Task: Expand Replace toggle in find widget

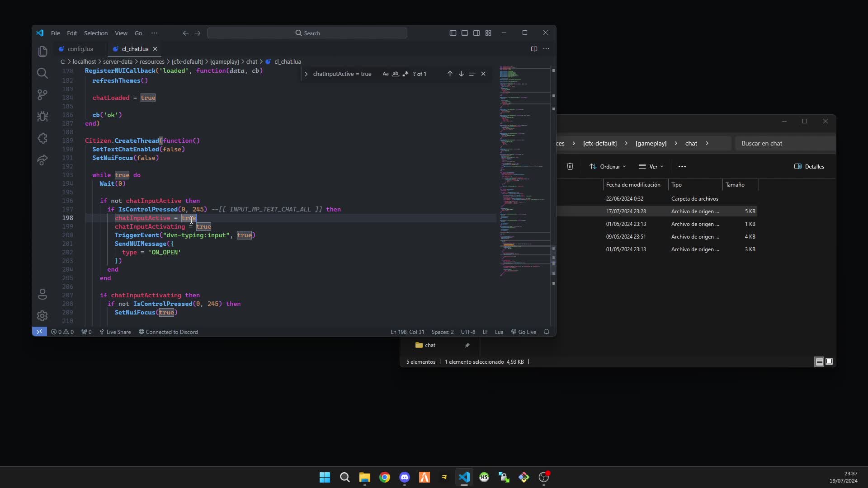Action: [306, 74]
